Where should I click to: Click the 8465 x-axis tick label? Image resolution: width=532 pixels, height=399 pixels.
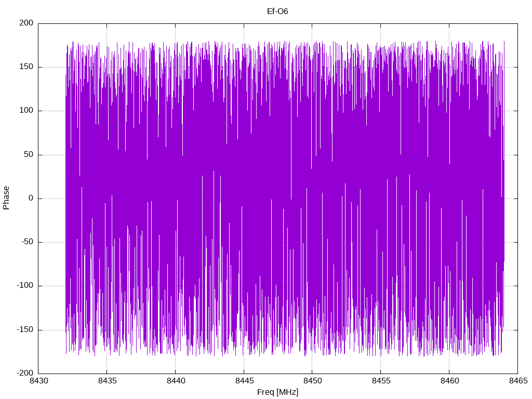pos(518,381)
